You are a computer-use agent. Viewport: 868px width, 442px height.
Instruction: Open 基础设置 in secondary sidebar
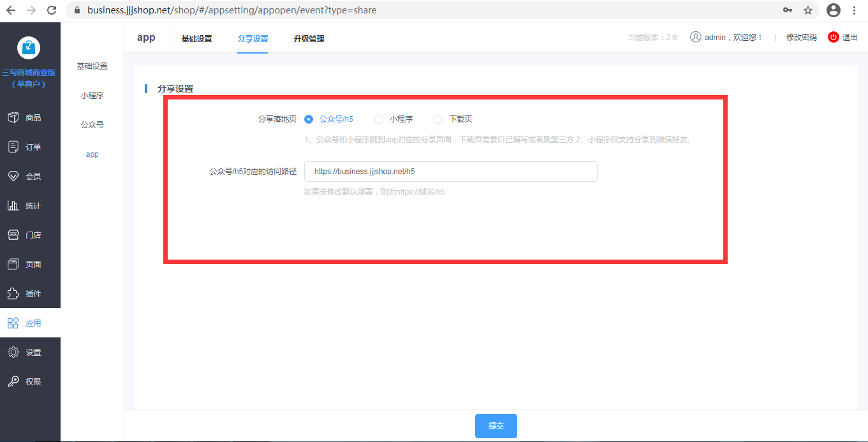tap(92, 66)
